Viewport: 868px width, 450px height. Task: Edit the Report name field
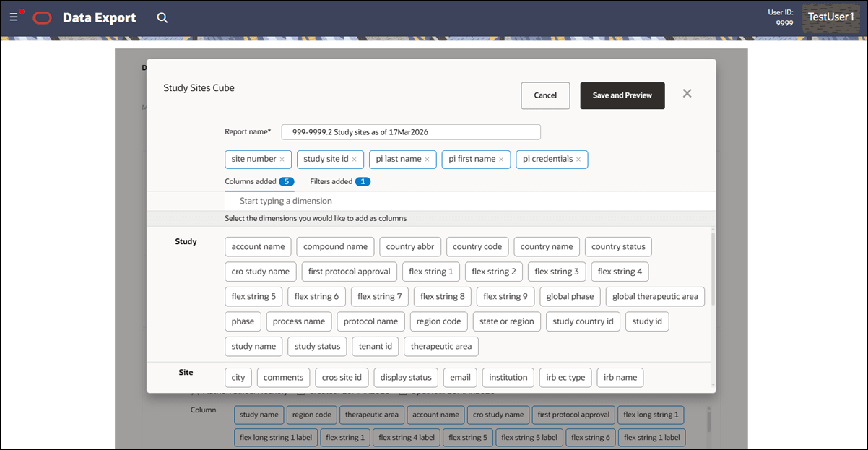click(x=411, y=132)
